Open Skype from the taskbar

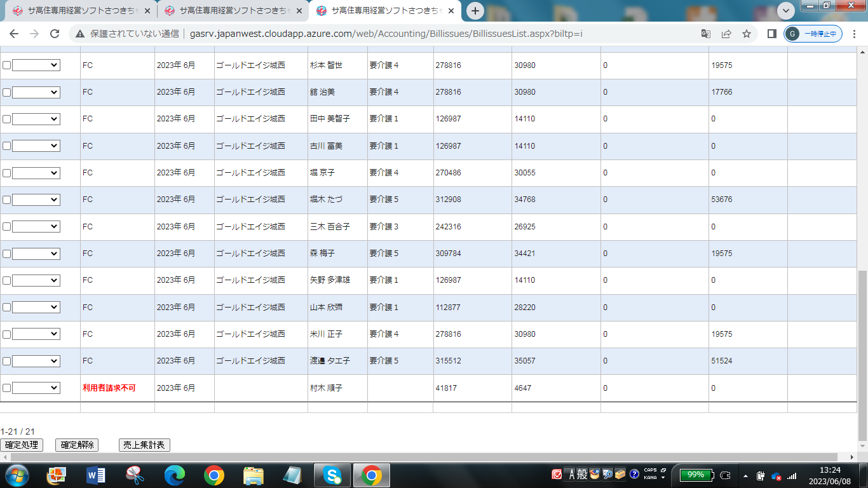pyautogui.click(x=332, y=475)
